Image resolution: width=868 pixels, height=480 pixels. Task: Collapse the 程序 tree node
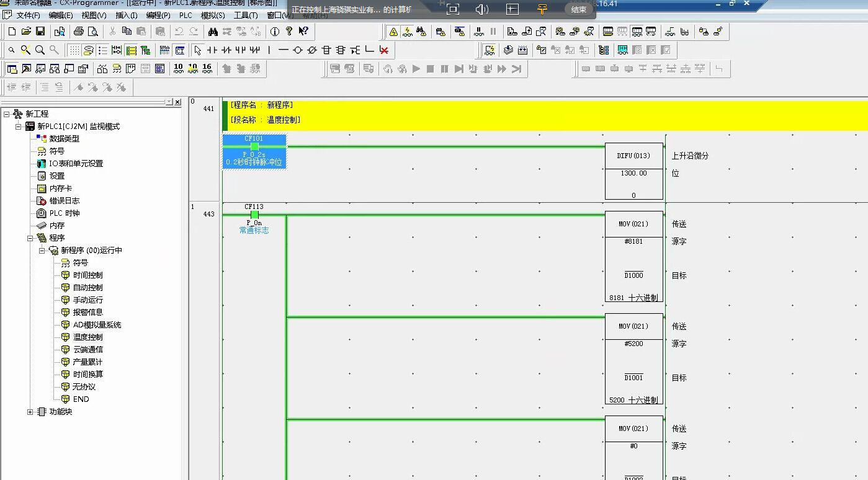tap(30, 238)
